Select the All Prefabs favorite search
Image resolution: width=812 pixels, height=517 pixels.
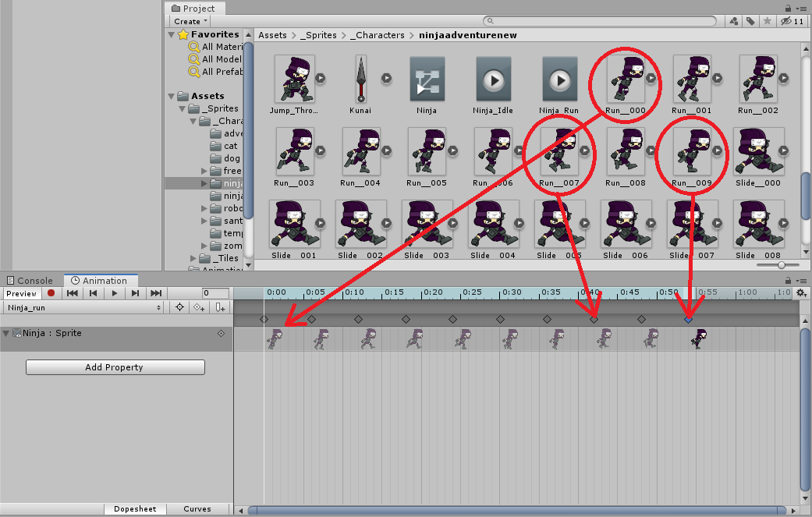[216, 72]
